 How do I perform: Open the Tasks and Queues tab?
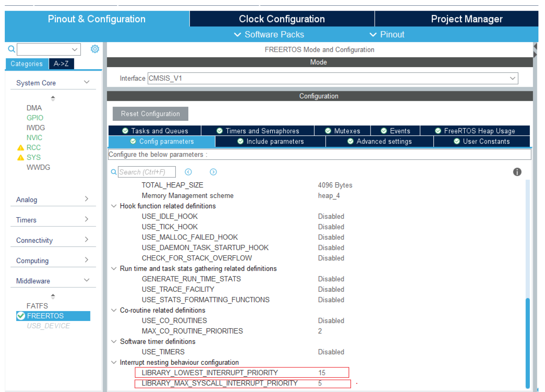coord(155,131)
